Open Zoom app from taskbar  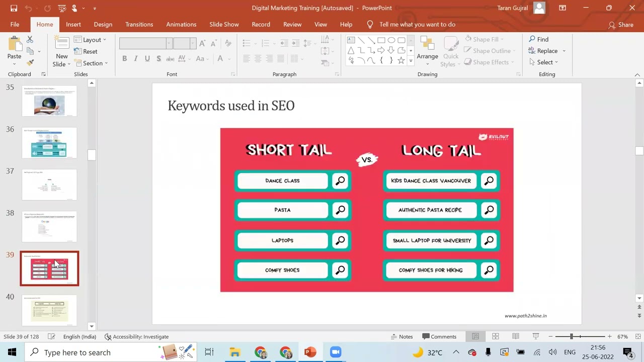click(336, 352)
